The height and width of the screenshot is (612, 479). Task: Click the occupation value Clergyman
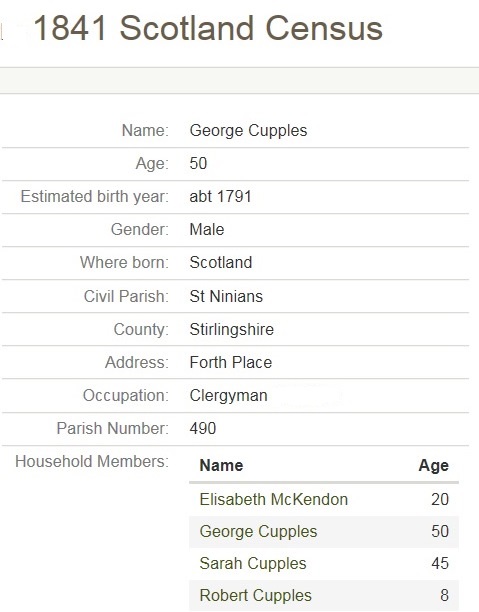228,396
